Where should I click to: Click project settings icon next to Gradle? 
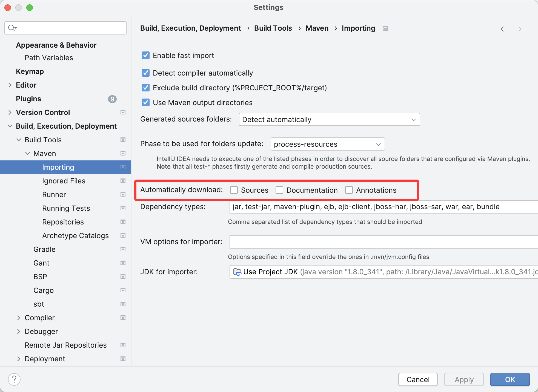[123, 249]
